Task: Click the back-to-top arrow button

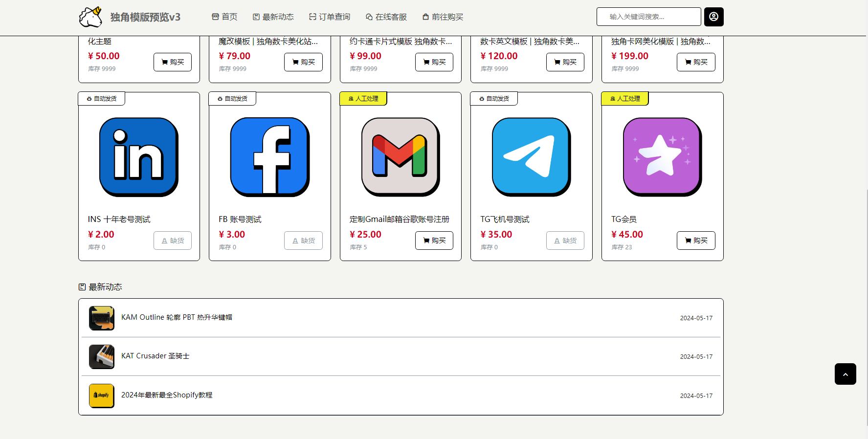Action: (x=846, y=374)
